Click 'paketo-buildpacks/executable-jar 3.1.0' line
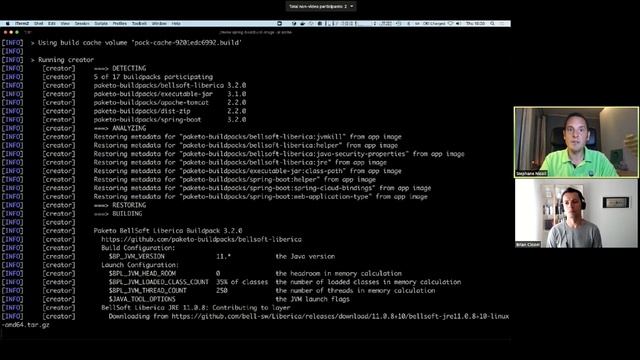Image resolution: width=640 pixels, height=360 pixels. (x=170, y=94)
